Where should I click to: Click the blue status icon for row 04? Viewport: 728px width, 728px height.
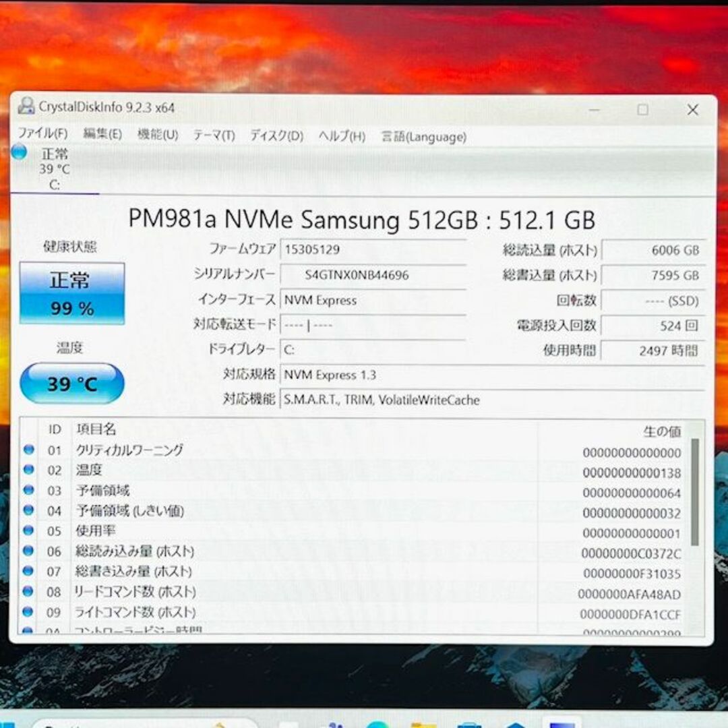(29, 510)
